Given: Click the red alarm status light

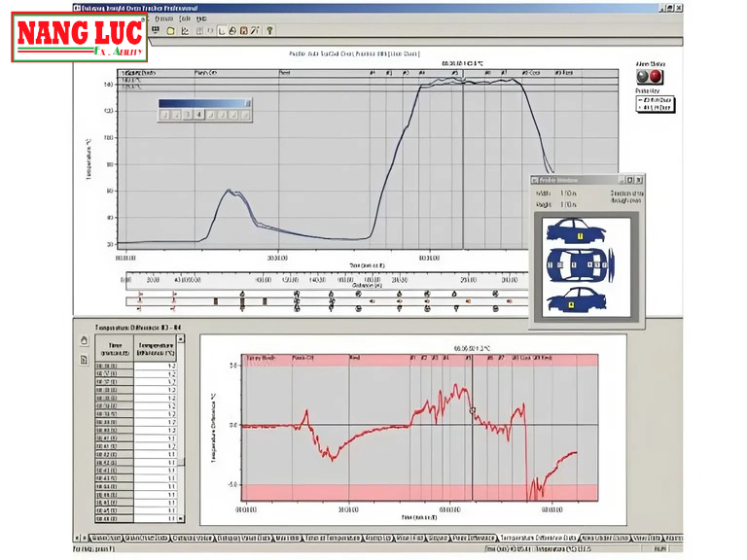Looking at the screenshot, I should tap(655, 77).
